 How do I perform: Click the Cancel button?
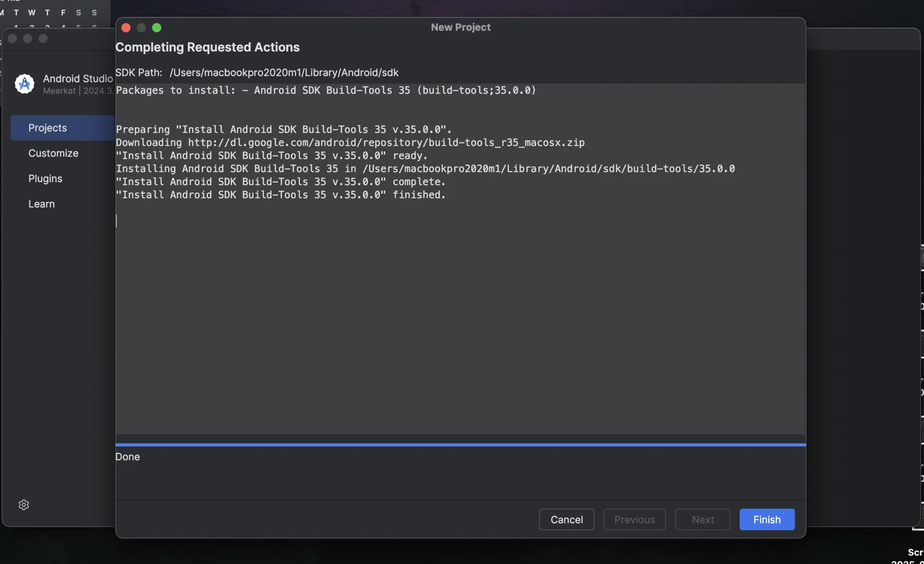[x=566, y=520]
